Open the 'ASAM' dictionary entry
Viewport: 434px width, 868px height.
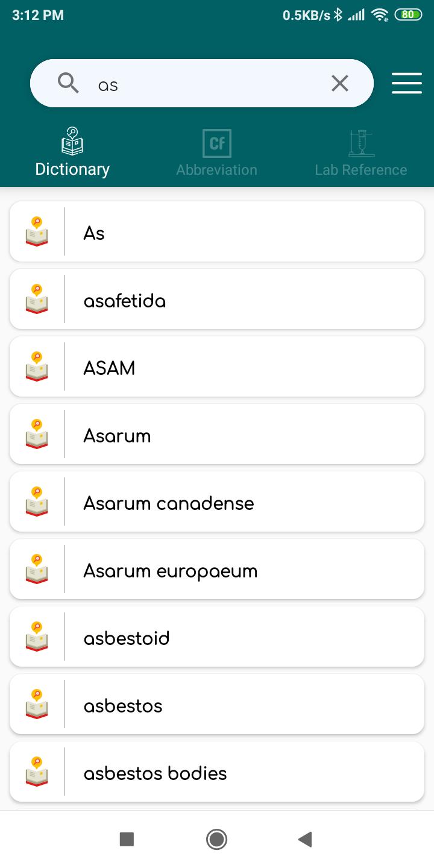[217, 366]
